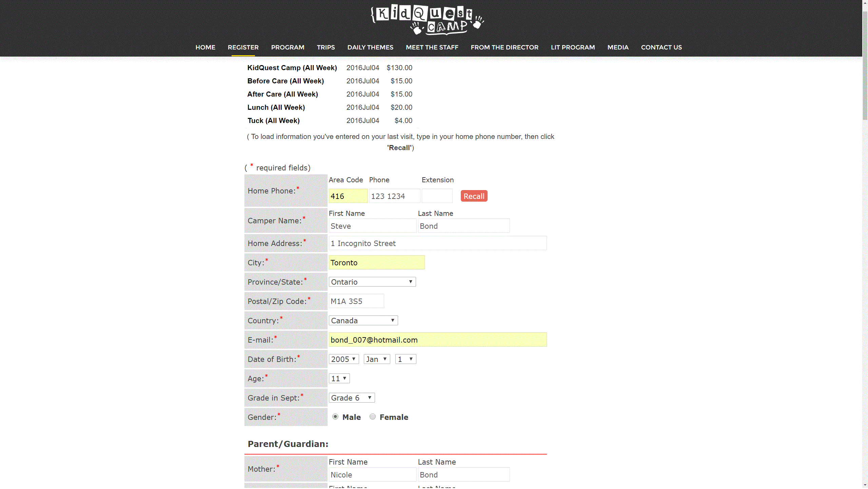Open the DAILY THEMES page
This screenshot has height=489, width=868.
(370, 47)
